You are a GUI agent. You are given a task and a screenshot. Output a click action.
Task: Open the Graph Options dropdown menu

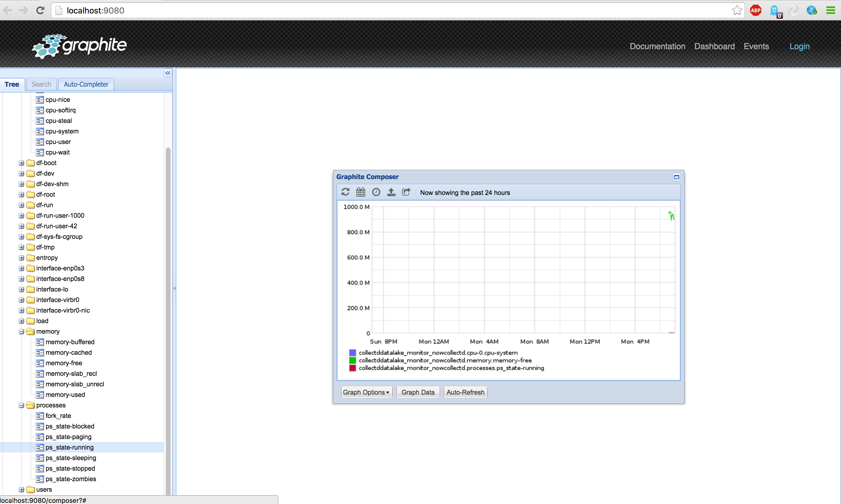coord(366,392)
